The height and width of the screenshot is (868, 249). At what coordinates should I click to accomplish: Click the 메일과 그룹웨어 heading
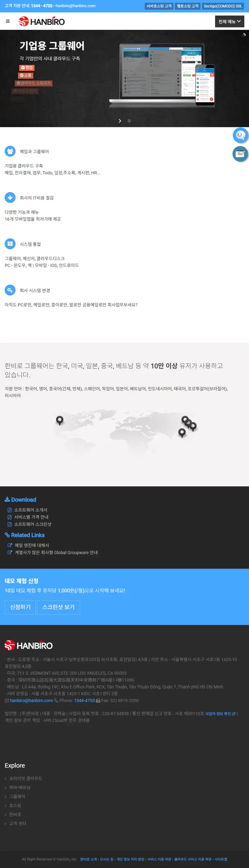(x=35, y=152)
